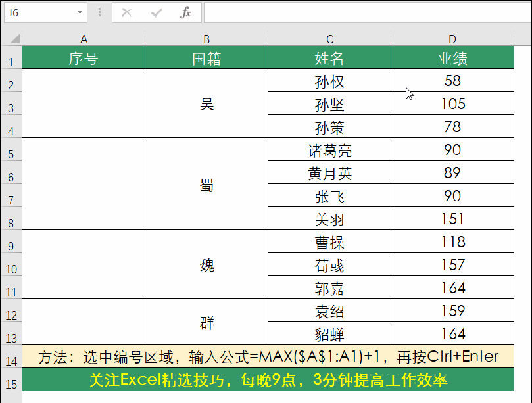532x403 pixels.
Task: Select row 5 header
Action: [11, 150]
